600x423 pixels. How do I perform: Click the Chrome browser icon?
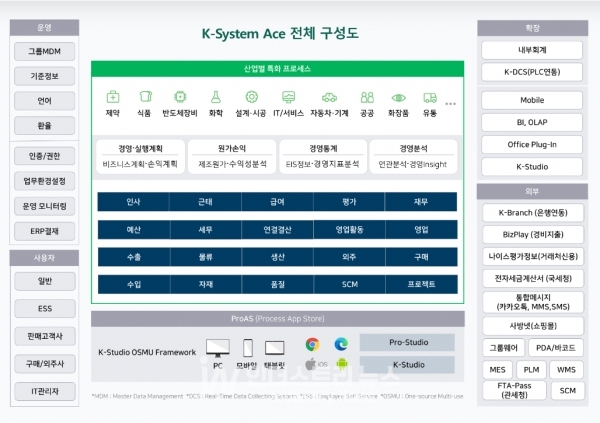click(312, 345)
